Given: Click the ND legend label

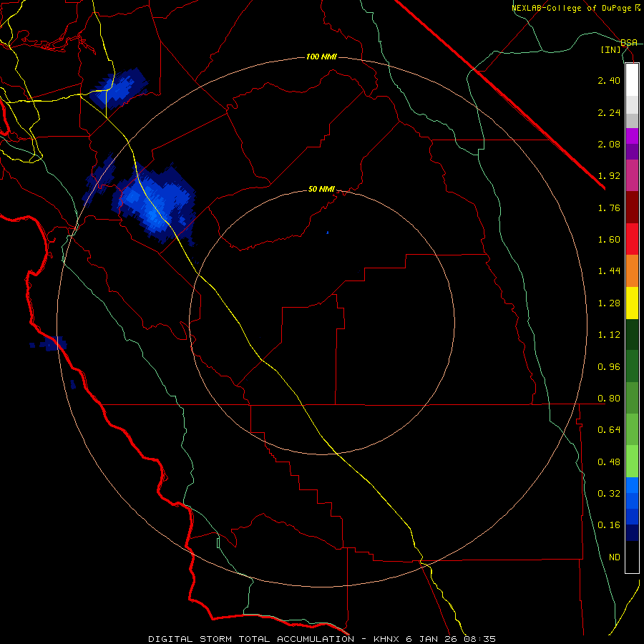Looking at the screenshot, I should 615,557.
